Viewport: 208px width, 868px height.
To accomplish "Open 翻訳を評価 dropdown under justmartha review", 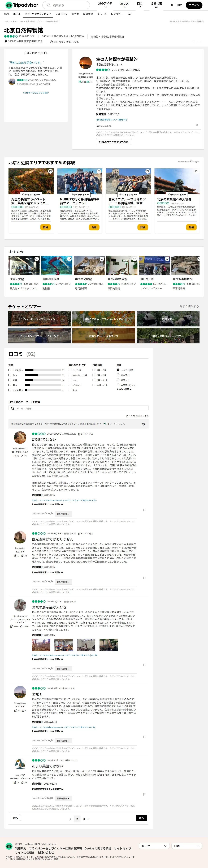I will [63, 582].
